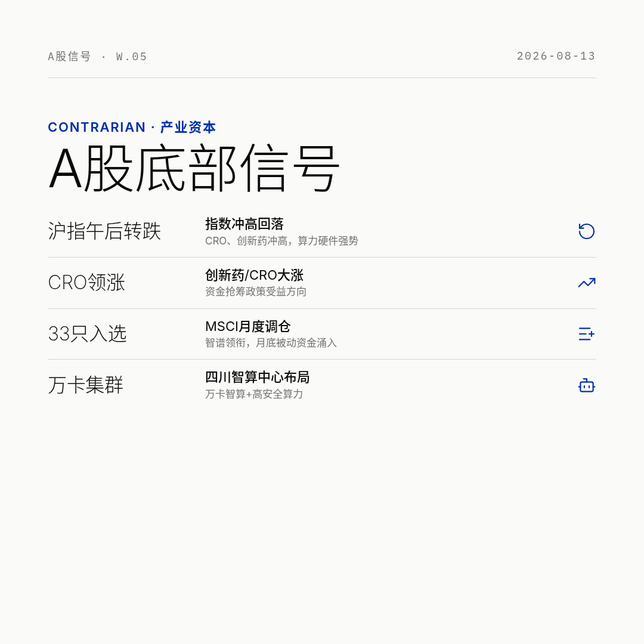This screenshot has height=644, width=644.
Task: Click the trending-up chart icon
Action: pyautogui.click(x=587, y=283)
